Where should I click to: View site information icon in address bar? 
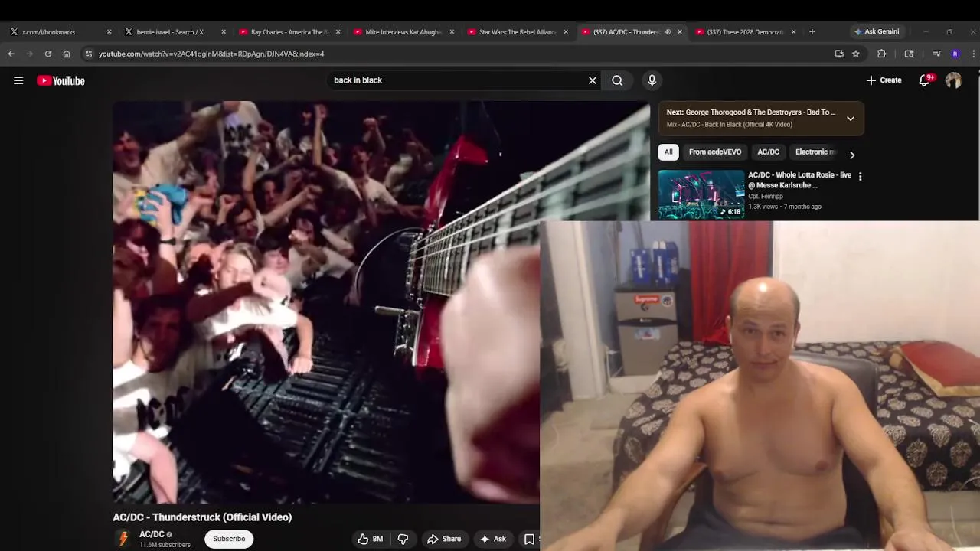[89, 54]
